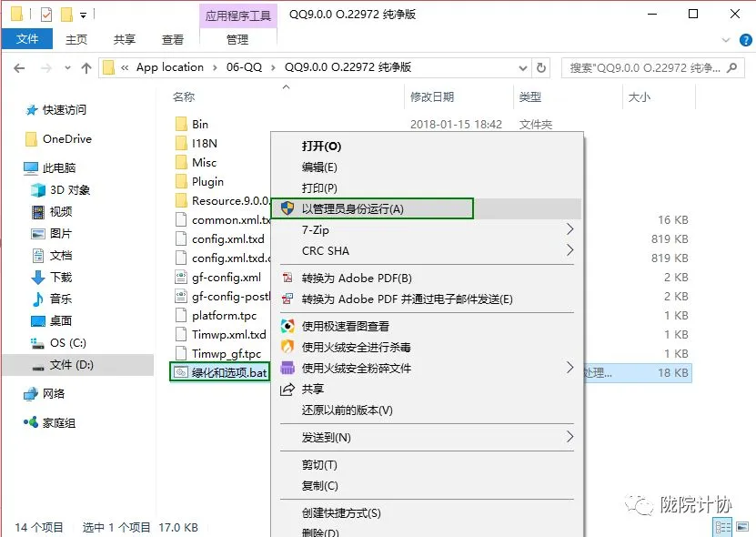Image resolution: width=756 pixels, height=537 pixels.
Task: Open 网络 in the navigation pane
Action: point(53,394)
